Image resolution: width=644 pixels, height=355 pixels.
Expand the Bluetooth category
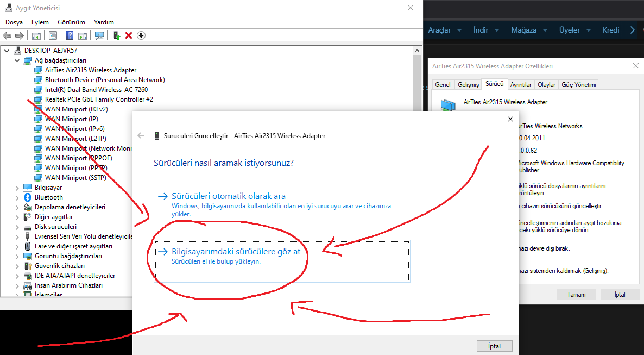click(17, 197)
